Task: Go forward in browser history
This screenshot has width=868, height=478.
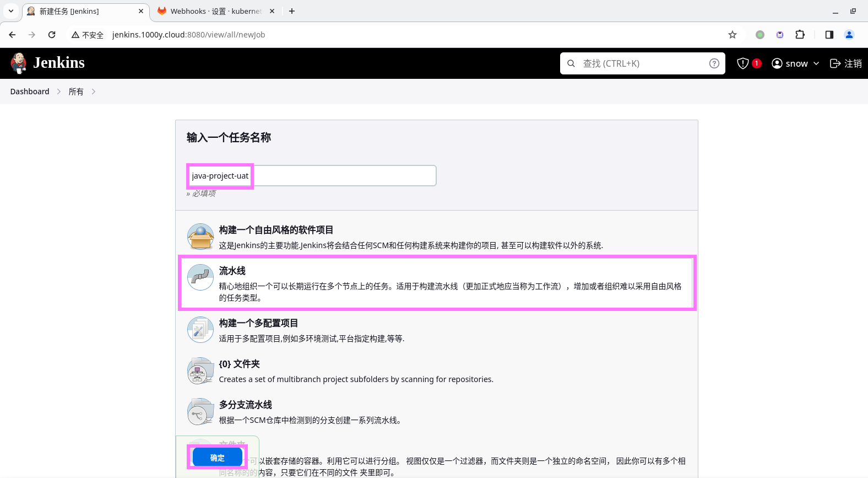Action: (32, 35)
